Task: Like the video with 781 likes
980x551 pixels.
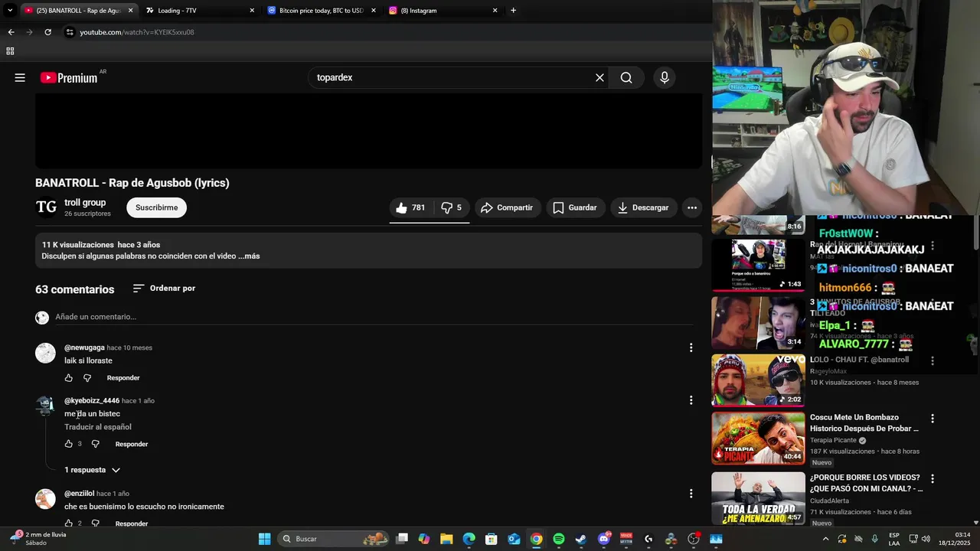Action: [410, 207]
